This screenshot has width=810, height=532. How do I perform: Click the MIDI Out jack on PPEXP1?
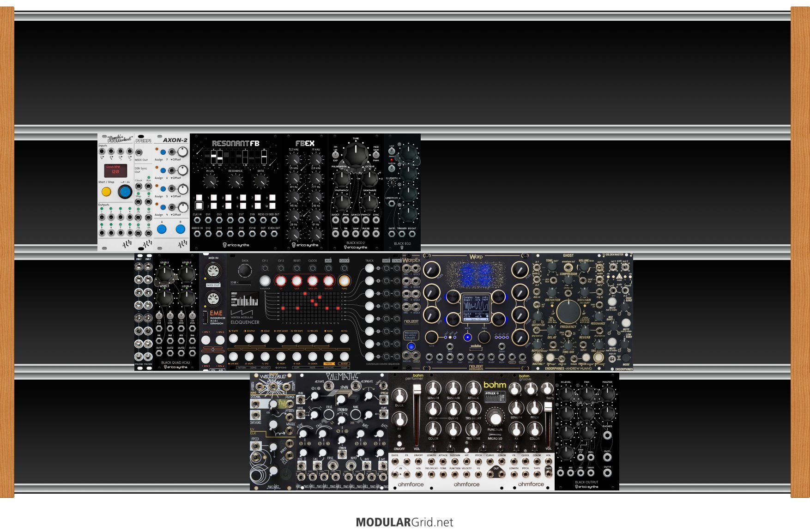point(139,152)
